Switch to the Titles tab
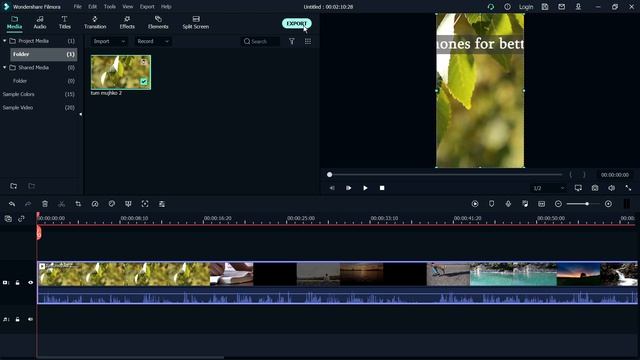The height and width of the screenshot is (360, 640). (64, 22)
